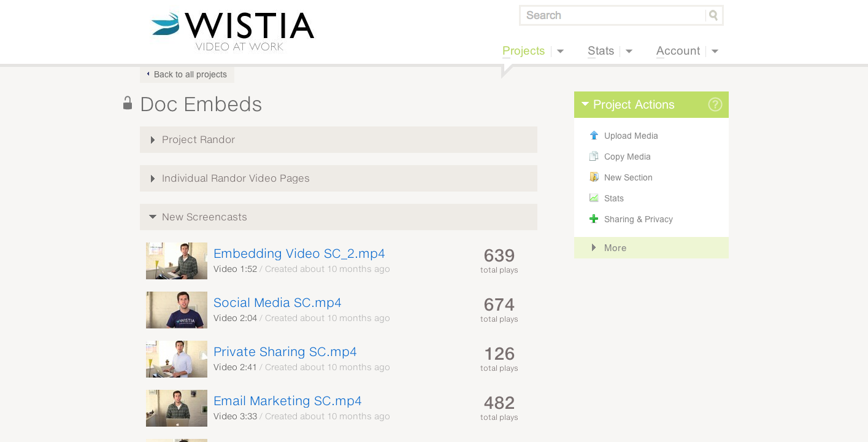Screen dimensions: 868x442
Task: Expand the Individual Randor Video Pages section
Action: 339,179
